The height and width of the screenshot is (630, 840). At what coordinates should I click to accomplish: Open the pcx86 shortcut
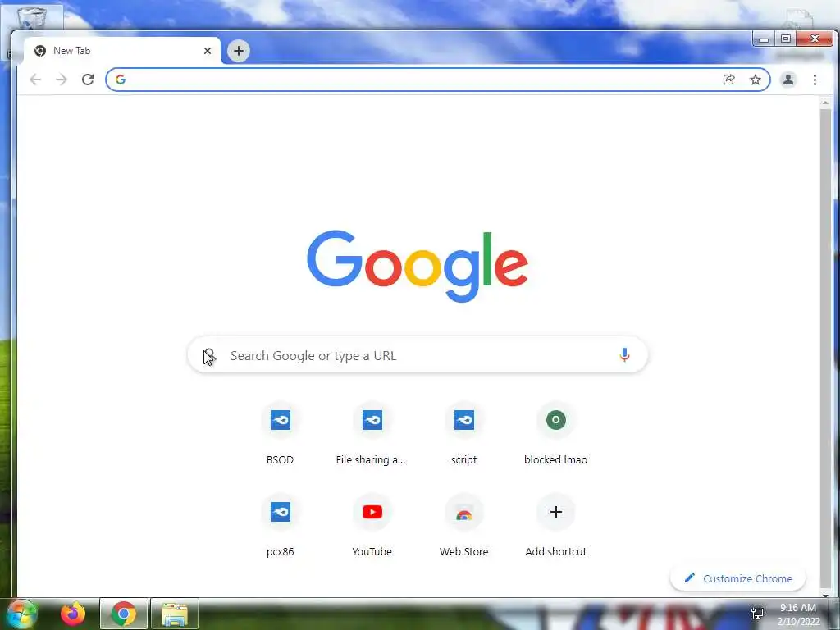[281, 526]
